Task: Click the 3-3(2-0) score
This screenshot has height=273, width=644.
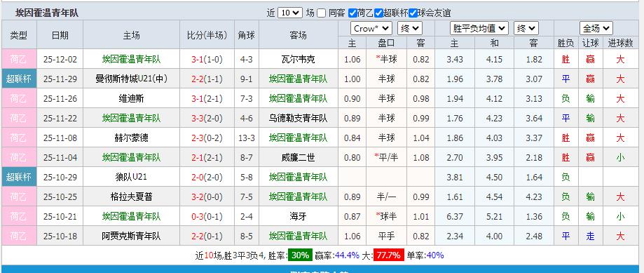Action: [x=207, y=119]
